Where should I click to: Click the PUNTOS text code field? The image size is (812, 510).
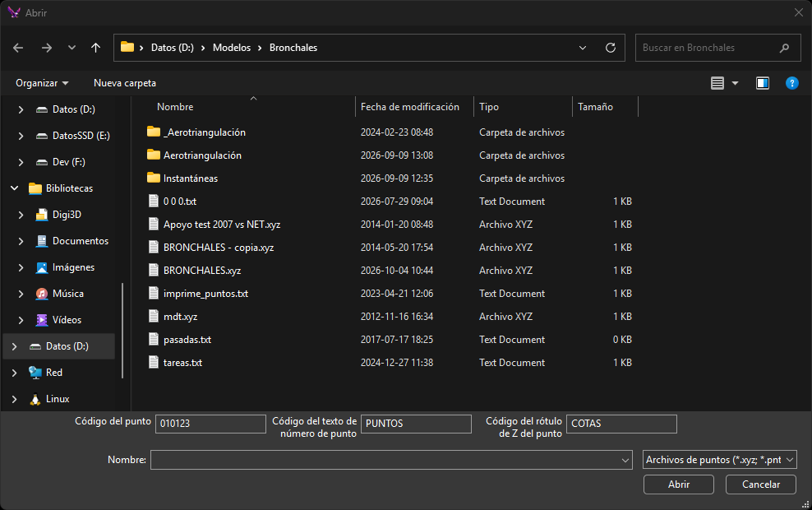[416, 424]
